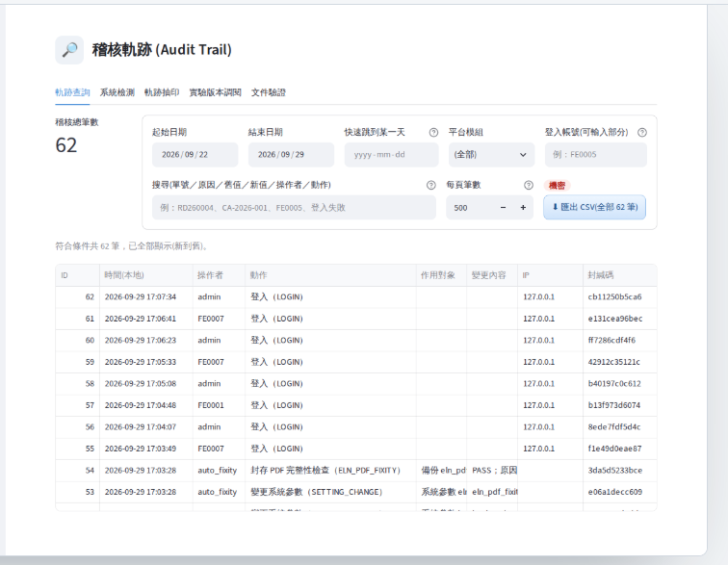The height and width of the screenshot is (565, 728).
Task: Decrease rows per page with minus button
Action: (x=503, y=208)
